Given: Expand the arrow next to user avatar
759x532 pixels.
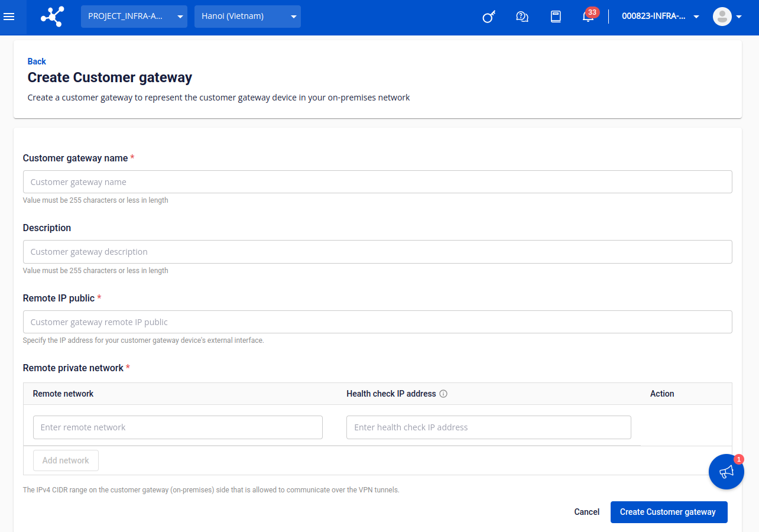Looking at the screenshot, I should click(739, 17).
